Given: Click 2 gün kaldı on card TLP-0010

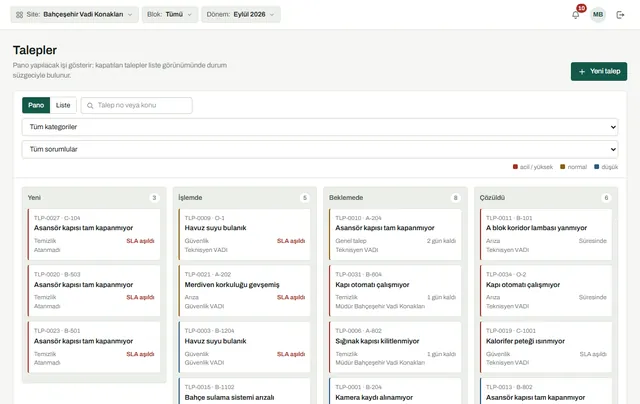Looking at the screenshot, I should [441, 241].
